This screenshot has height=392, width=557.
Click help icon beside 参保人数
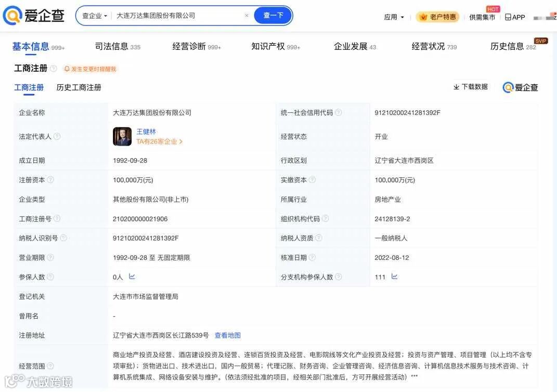[50, 277]
